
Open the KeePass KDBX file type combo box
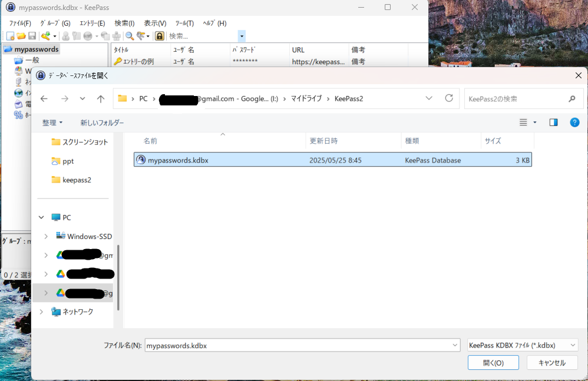click(x=523, y=345)
